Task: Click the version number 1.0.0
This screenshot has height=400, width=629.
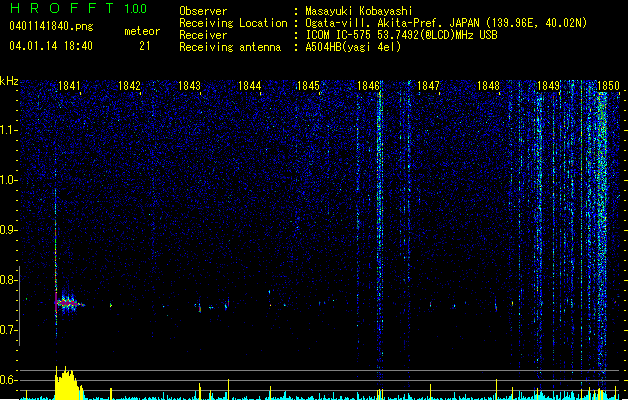Action: 136,8
